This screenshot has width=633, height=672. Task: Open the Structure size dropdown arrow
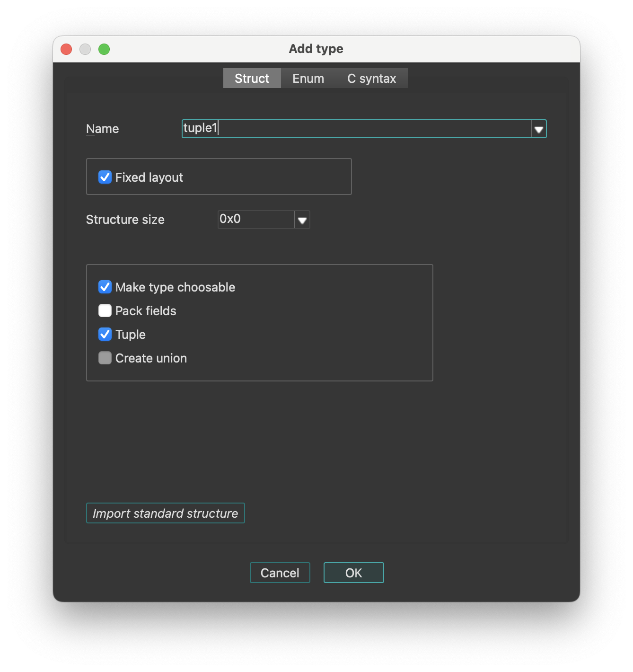click(302, 220)
